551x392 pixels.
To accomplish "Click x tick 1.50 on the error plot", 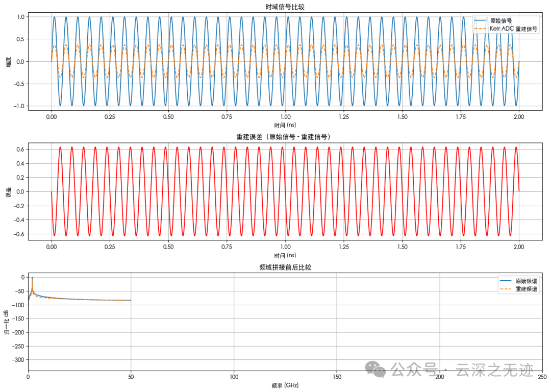I will (x=403, y=247).
